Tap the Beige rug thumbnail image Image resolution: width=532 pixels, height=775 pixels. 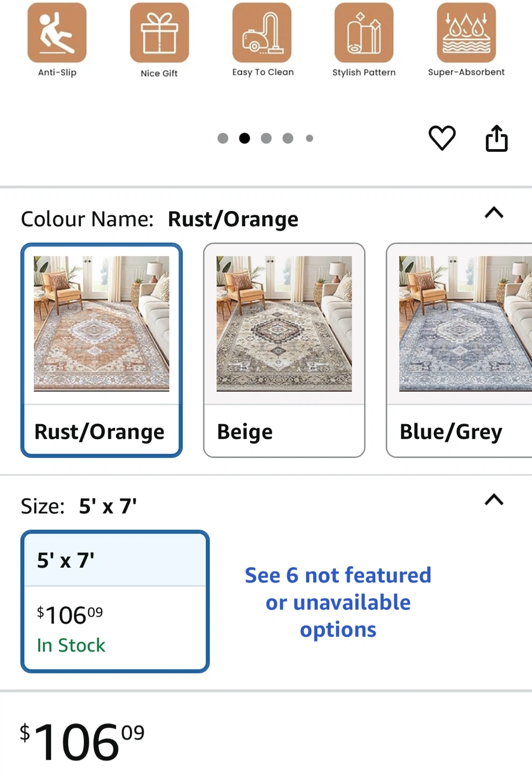284,323
